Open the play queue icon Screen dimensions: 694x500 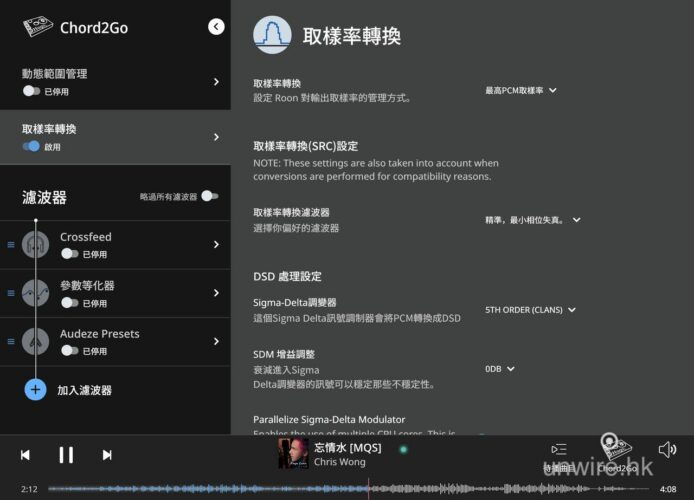tap(559, 451)
